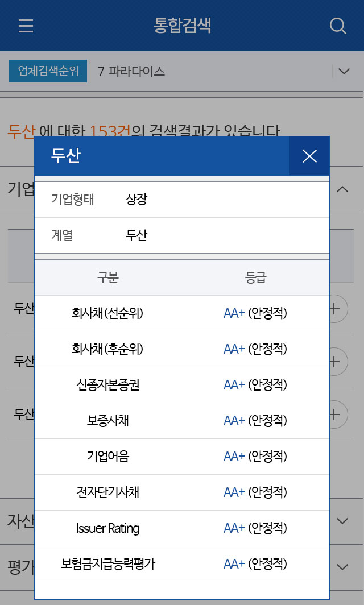Click the 상장 value
The height and width of the screenshot is (605, 364).
click(136, 200)
